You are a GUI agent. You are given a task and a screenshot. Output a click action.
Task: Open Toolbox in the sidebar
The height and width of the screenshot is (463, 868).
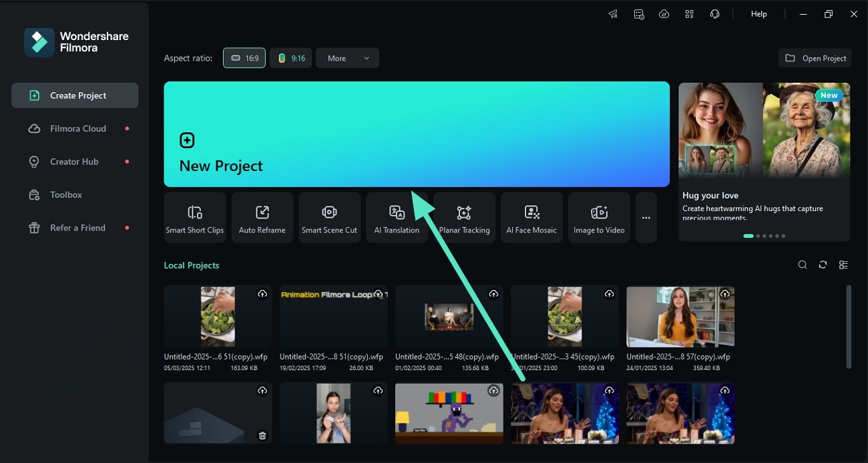tap(75, 194)
